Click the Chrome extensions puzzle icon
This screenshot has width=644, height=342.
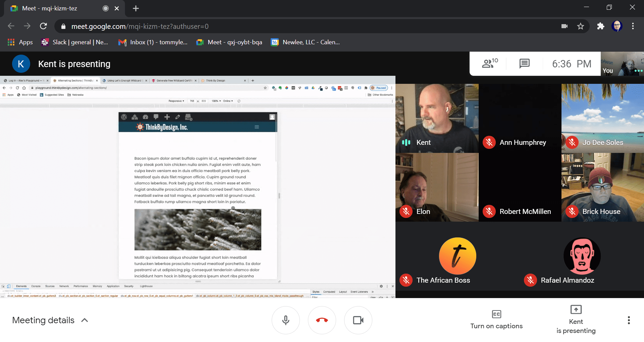coord(600,26)
